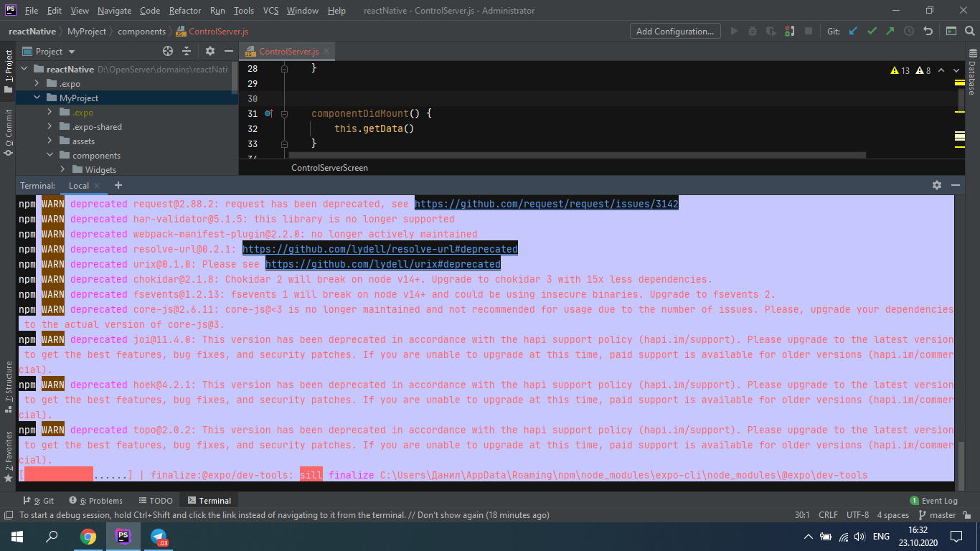
Task: Toggle the Structure side tool window
Action: (8, 387)
